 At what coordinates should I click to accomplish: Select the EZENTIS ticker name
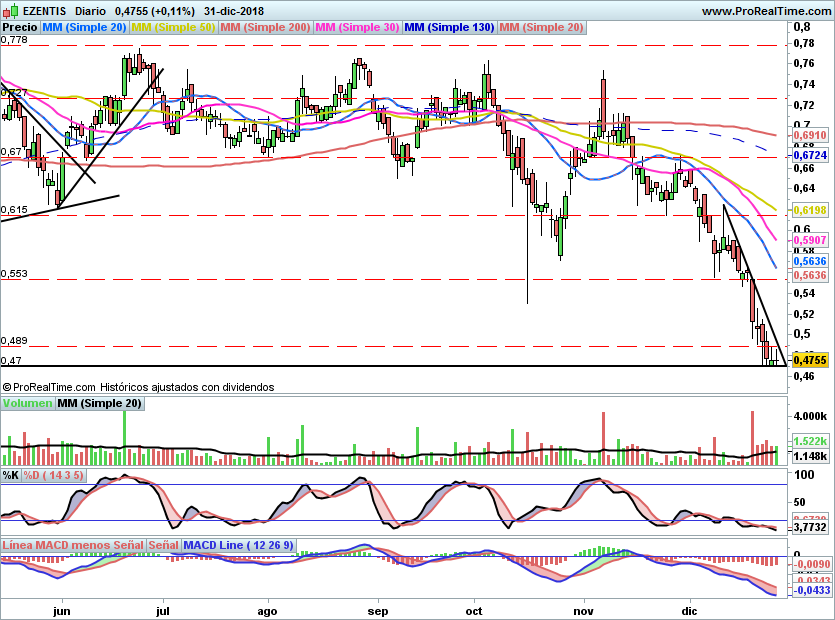(x=45, y=11)
